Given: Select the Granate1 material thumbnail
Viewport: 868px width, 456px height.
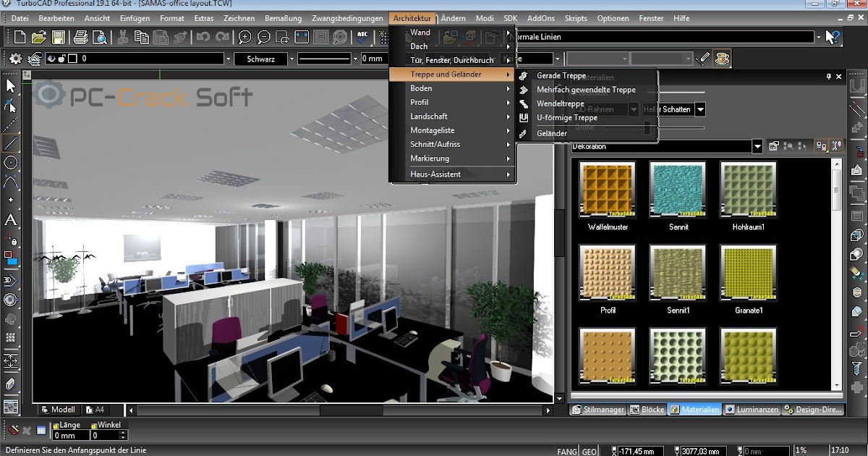Looking at the screenshot, I should [x=749, y=273].
